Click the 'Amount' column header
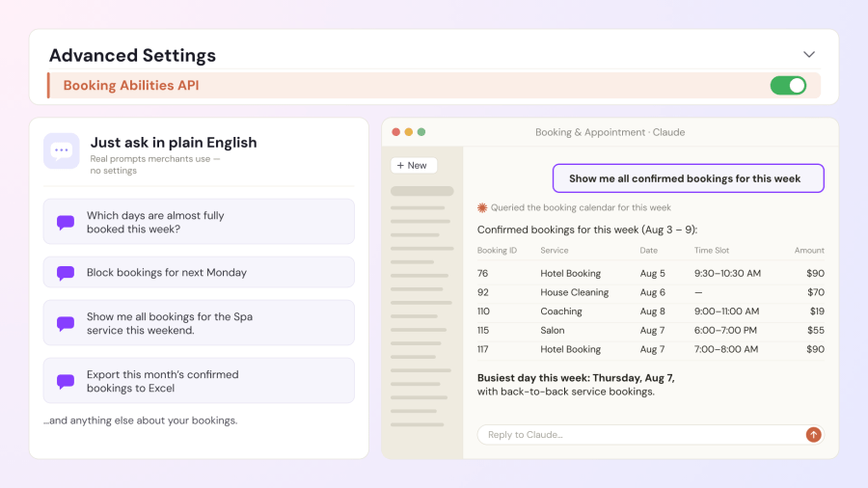The width and height of the screenshot is (868, 488). [809, 250]
